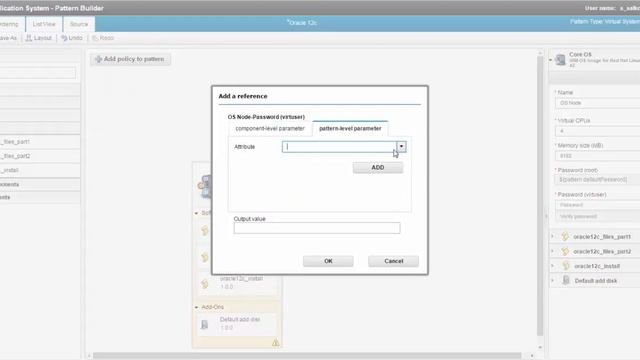The width and height of the screenshot is (640, 360).
Task: Click into the Output value field
Action: (317, 228)
